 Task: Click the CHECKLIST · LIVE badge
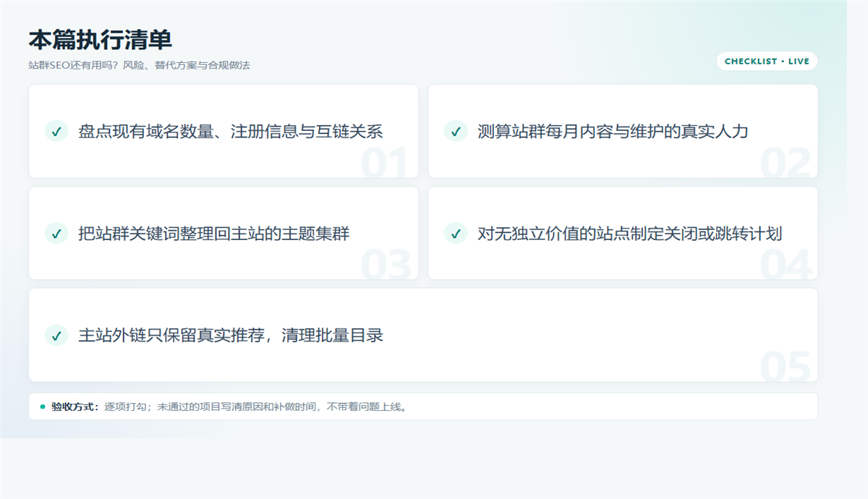point(767,61)
